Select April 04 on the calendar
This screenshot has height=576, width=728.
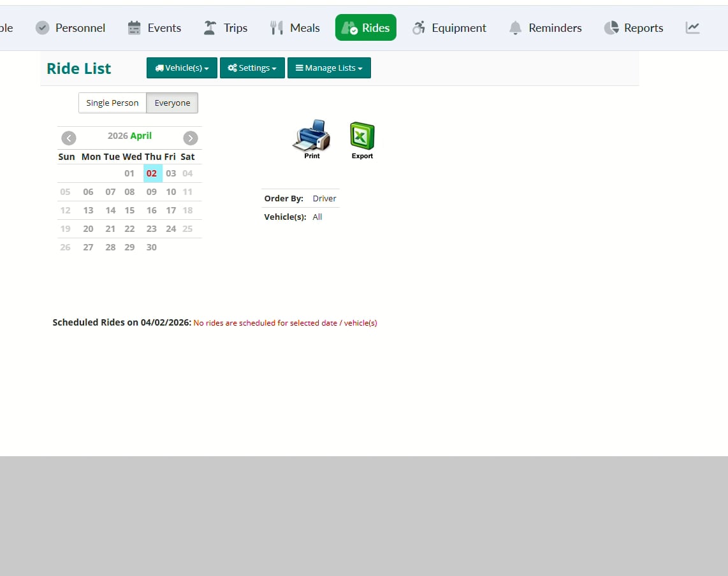(187, 173)
